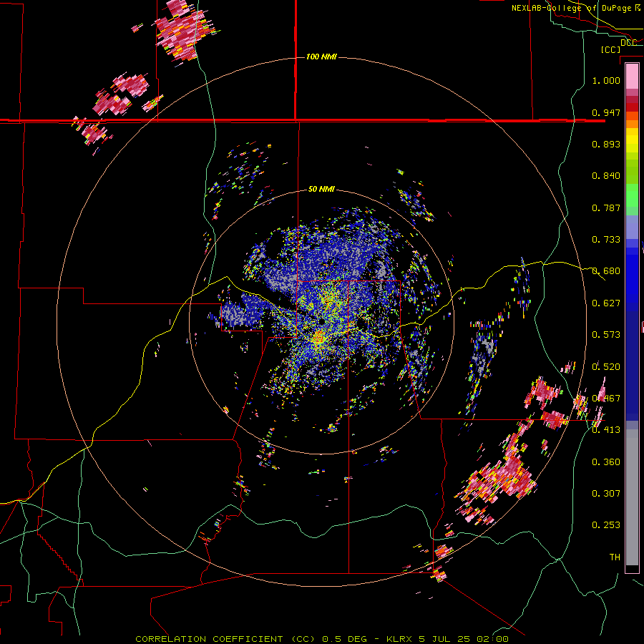644x644 pixels.
Task: Click the 0.360 scale value
Action: tap(606, 462)
